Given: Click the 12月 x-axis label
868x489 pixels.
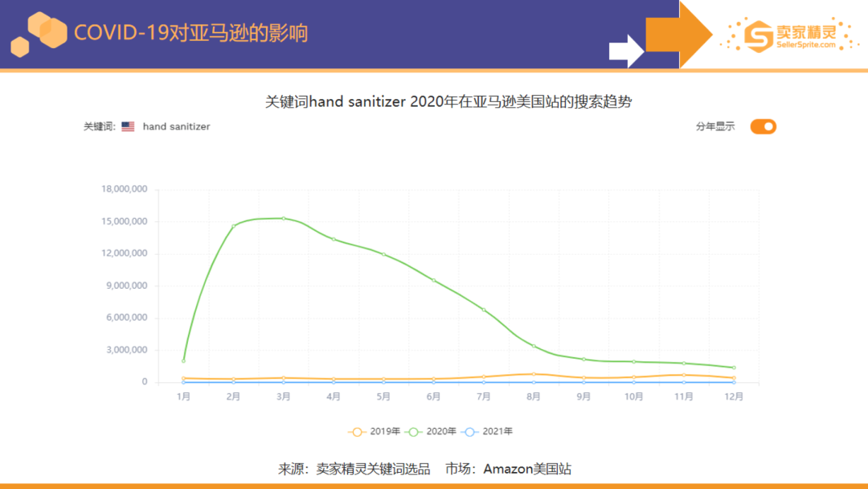Looking at the screenshot, I should 733,397.
